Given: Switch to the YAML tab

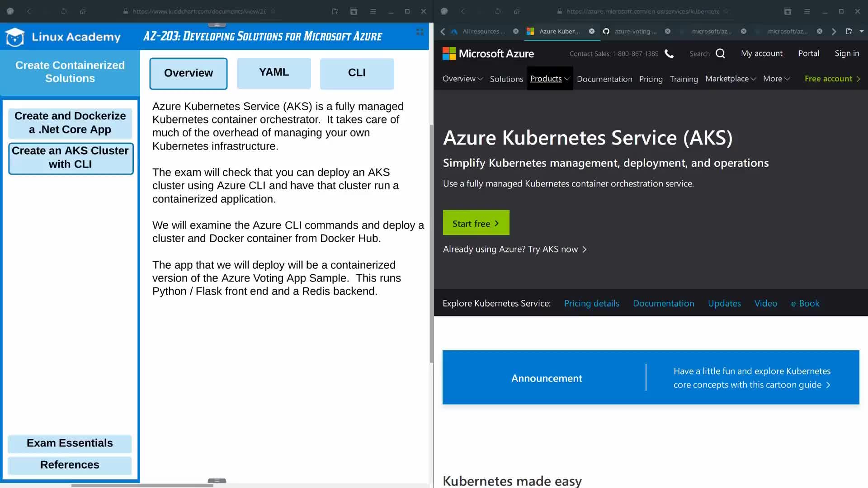Looking at the screenshot, I should (274, 73).
